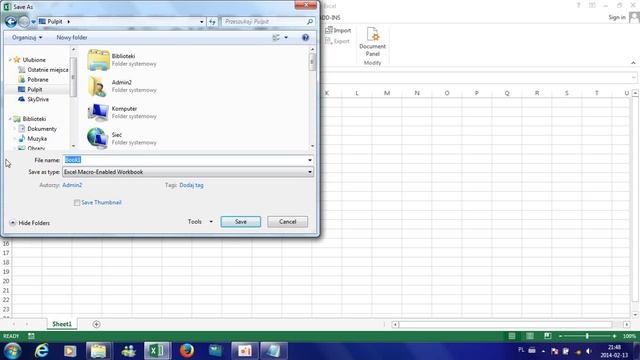Open PowerPoint from the taskbar

point(245,351)
